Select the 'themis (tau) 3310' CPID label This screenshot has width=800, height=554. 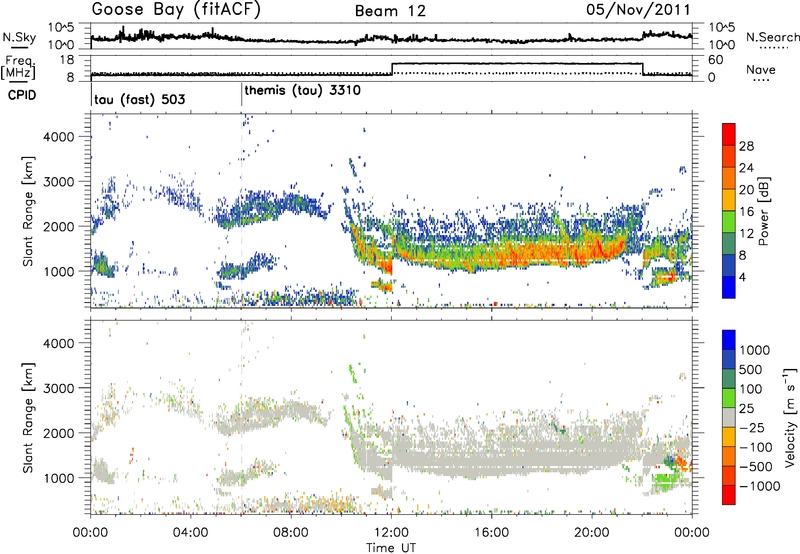click(x=303, y=91)
